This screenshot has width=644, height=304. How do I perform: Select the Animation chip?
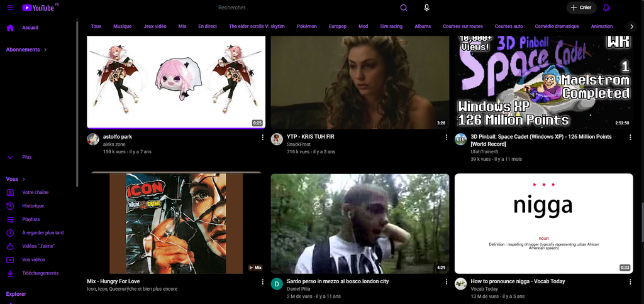coord(602,26)
